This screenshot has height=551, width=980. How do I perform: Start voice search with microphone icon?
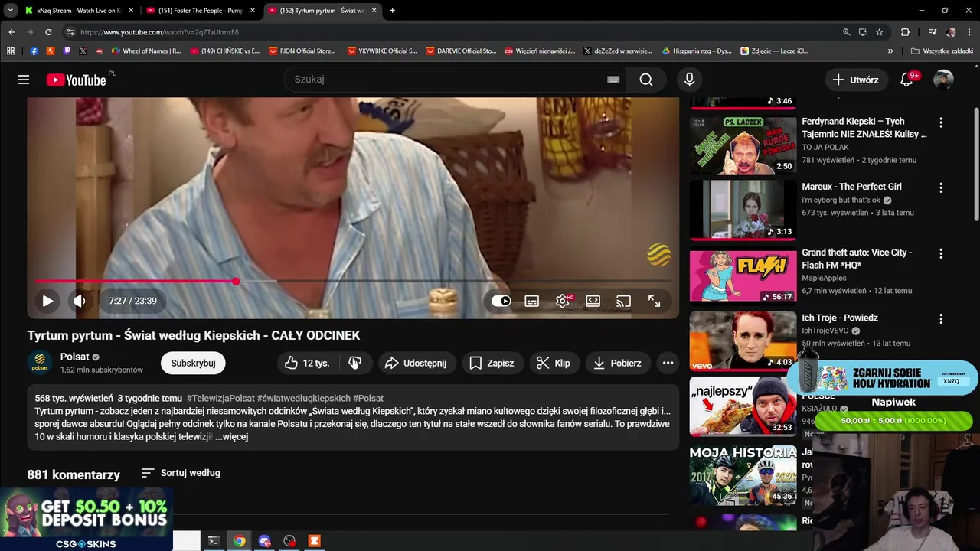[x=689, y=80]
